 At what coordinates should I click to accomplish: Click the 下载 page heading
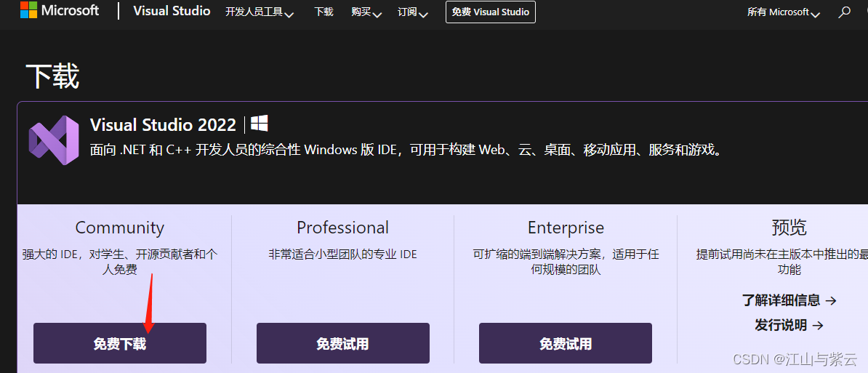point(52,76)
